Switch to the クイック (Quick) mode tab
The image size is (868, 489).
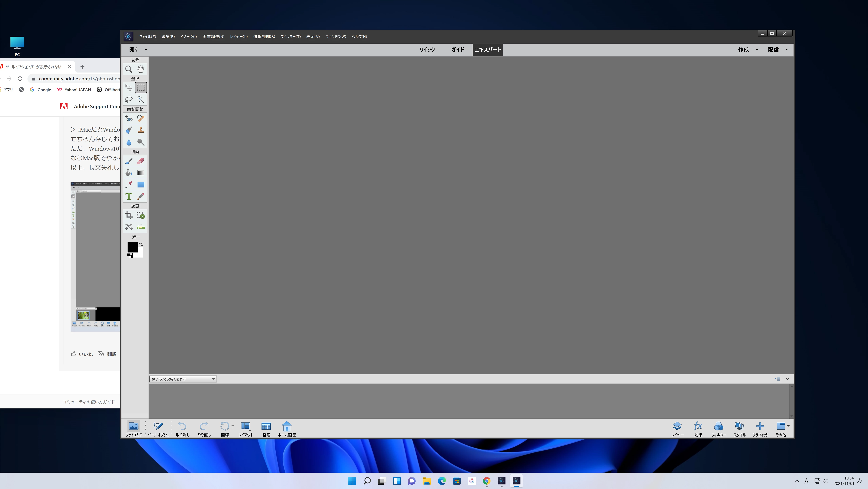[427, 50]
